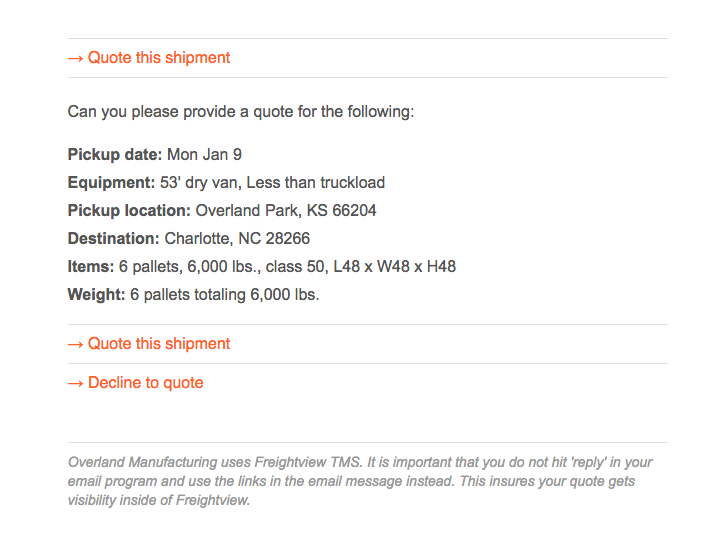Click the Freightview TMS footer disclaimer
The width and height of the screenshot is (708, 555).
[360, 481]
